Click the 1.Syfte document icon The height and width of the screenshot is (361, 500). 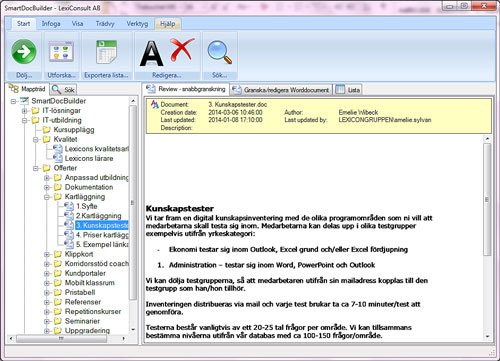(69, 206)
